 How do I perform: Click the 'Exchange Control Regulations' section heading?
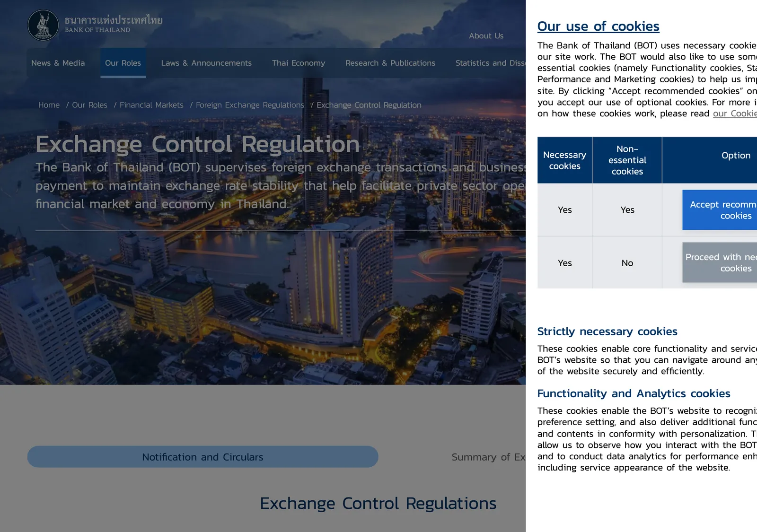coord(378,503)
